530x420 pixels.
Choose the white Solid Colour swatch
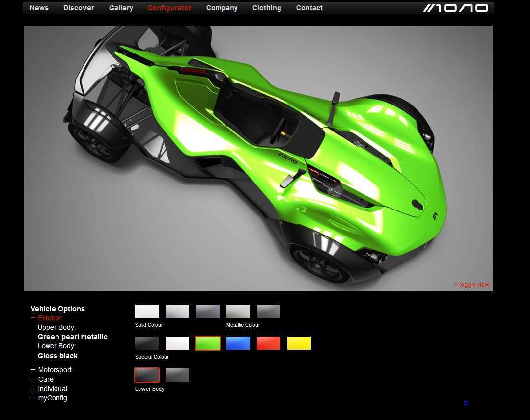coord(147,311)
